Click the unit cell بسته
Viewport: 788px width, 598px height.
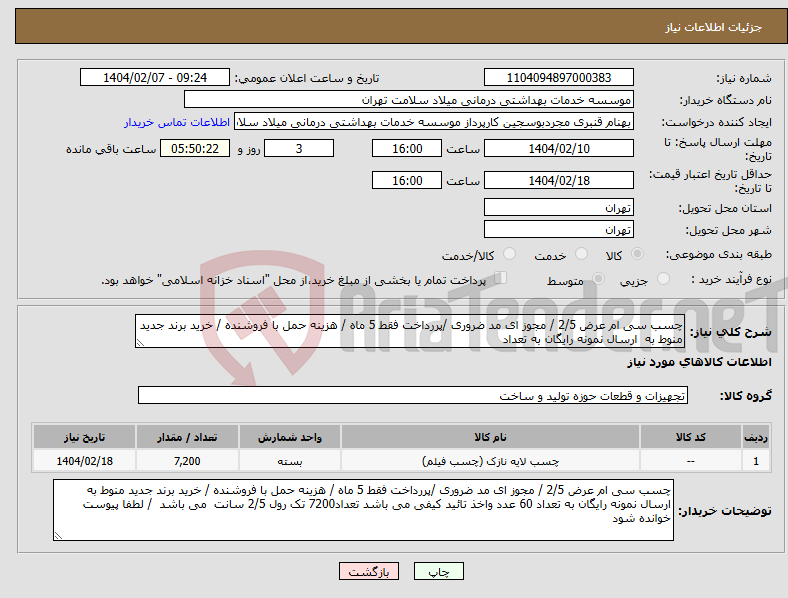coord(290,461)
